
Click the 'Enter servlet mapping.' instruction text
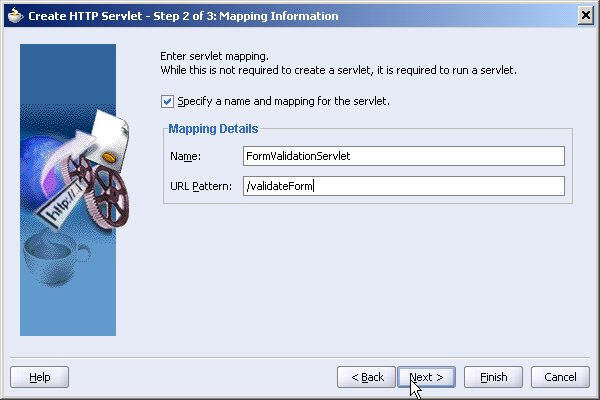coord(214,56)
